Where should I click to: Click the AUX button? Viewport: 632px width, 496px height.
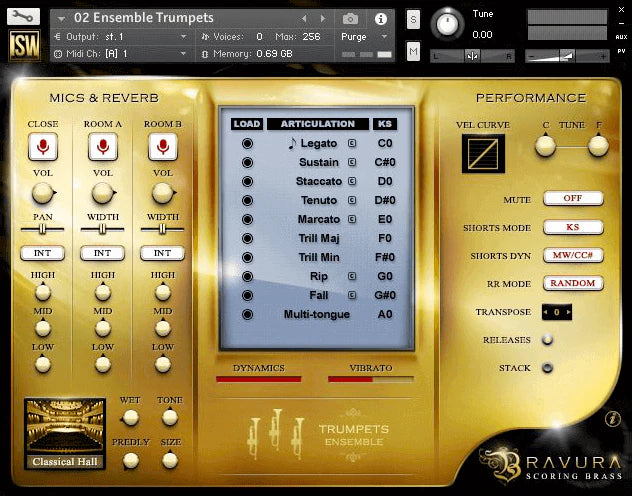621,37
